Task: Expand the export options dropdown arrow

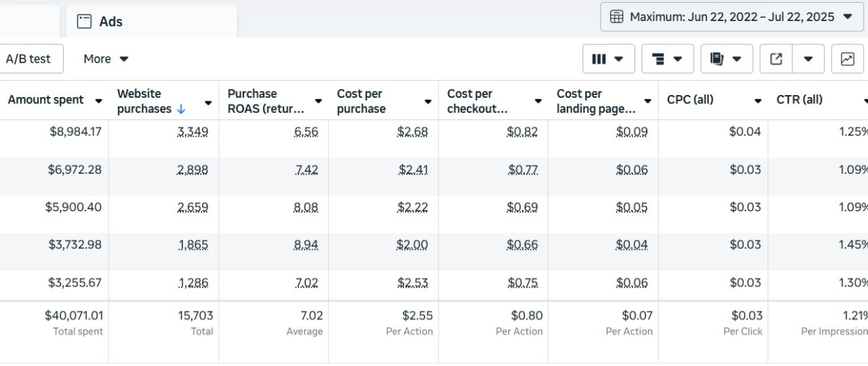Action: tap(808, 59)
